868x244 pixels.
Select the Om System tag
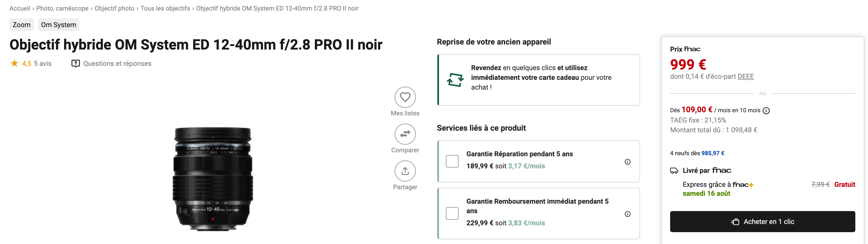tap(59, 25)
